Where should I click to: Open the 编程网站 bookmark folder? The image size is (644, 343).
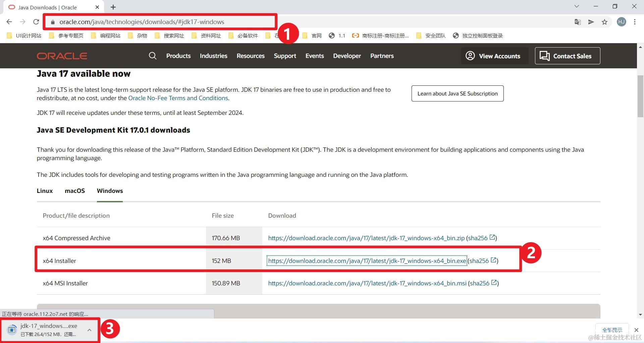(x=106, y=36)
